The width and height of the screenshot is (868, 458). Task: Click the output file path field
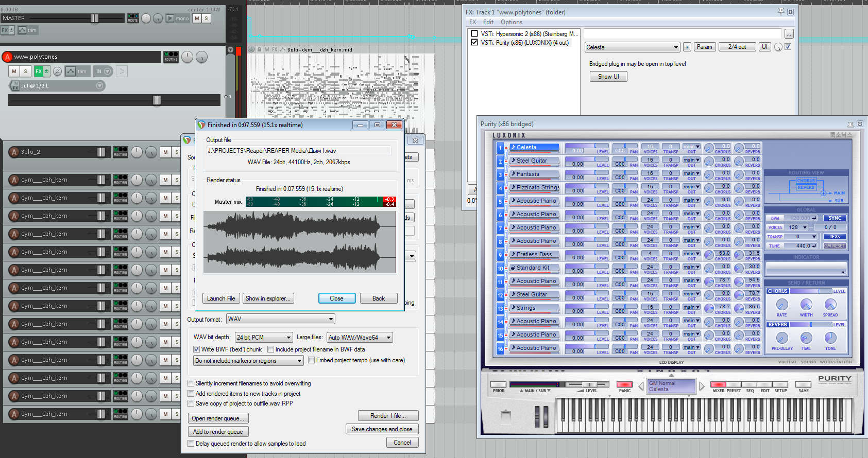tap(299, 151)
